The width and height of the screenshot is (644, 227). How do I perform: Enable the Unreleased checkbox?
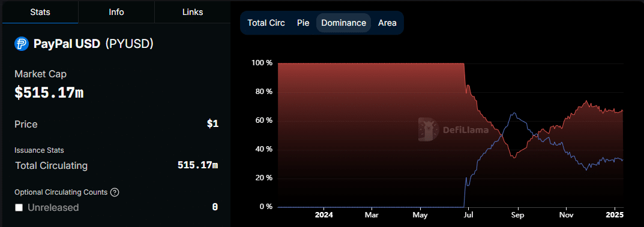tap(19, 208)
